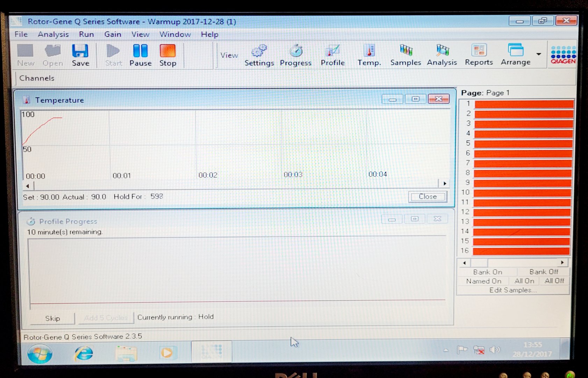Viewport: 588px width, 378px height.
Task: Click the QIAGEN logo icon
Action: (x=563, y=55)
